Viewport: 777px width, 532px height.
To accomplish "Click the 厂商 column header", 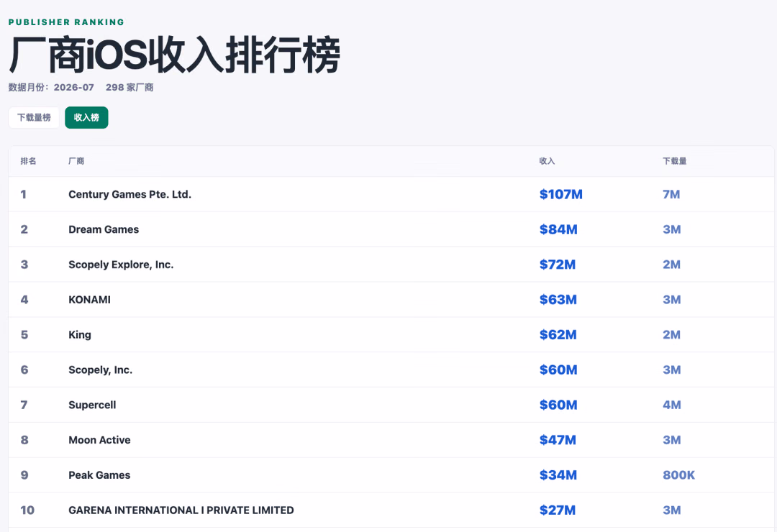I will pyautogui.click(x=76, y=161).
